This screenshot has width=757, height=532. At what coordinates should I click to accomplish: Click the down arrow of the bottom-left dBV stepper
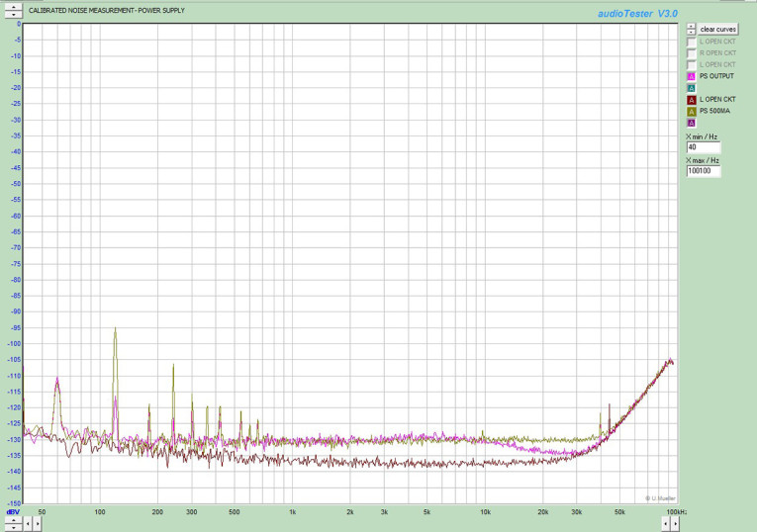pyautogui.click(x=13, y=527)
